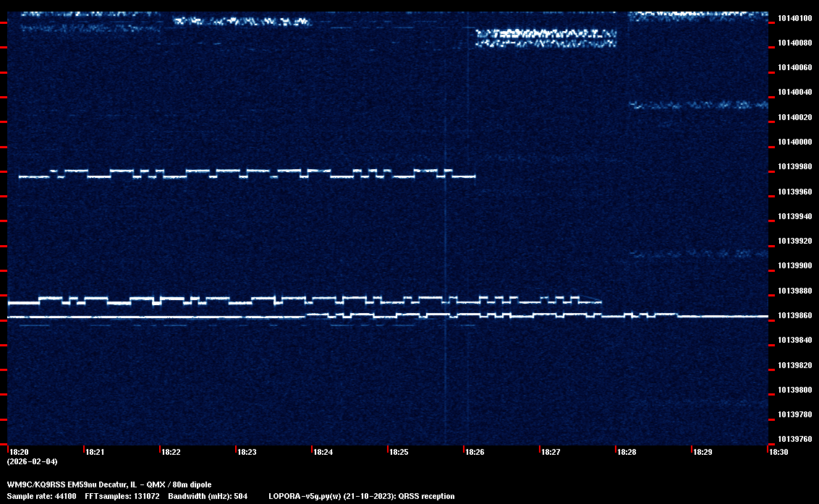Click the 18:29 time axis label
This screenshot has height=504, width=819.
click(703, 452)
